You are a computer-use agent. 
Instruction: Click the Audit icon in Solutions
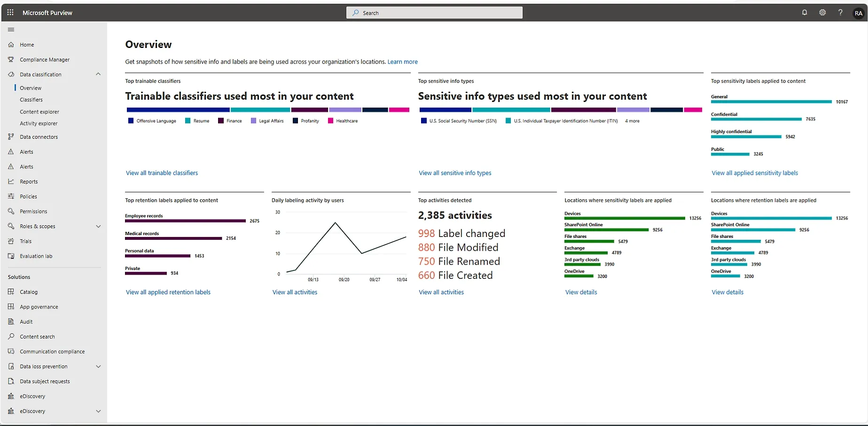11,322
